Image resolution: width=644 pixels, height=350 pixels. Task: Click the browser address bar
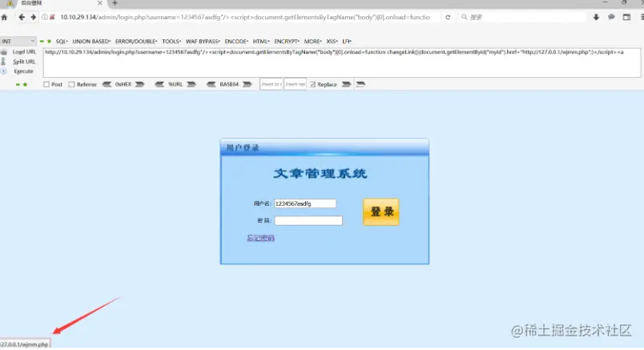point(247,18)
